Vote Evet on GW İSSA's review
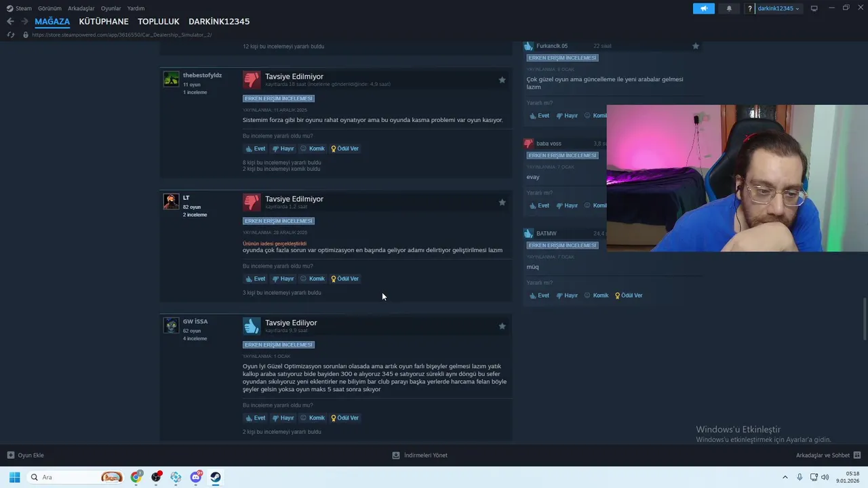This screenshot has width=868, height=488. tap(256, 418)
